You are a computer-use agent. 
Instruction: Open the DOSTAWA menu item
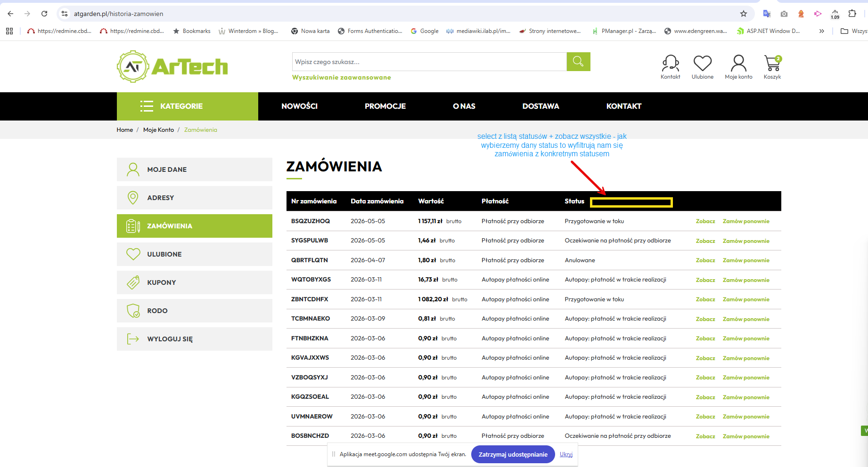(540, 106)
